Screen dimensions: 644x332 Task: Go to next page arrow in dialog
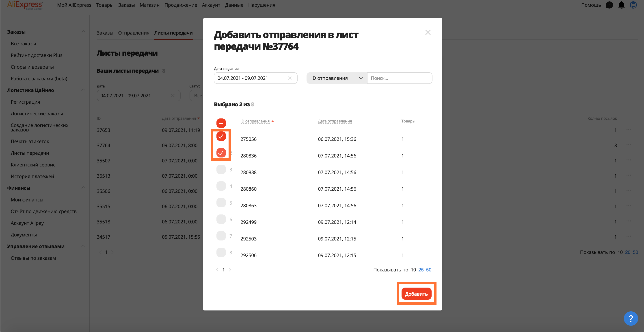[230, 269]
